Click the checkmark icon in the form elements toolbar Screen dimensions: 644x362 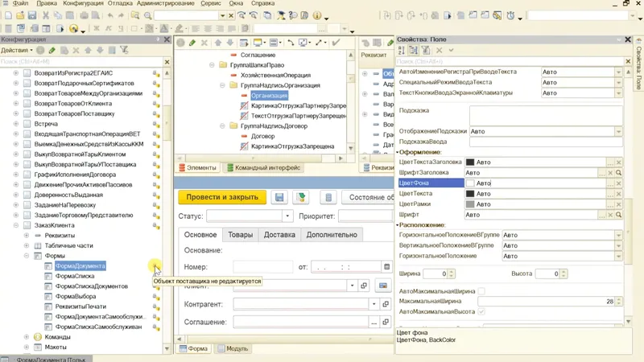point(336,43)
